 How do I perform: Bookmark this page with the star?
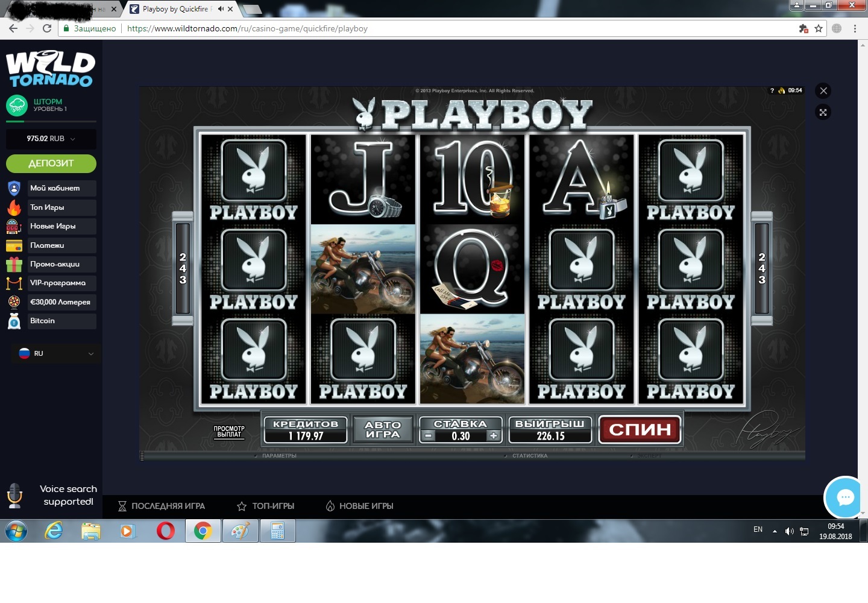(819, 28)
